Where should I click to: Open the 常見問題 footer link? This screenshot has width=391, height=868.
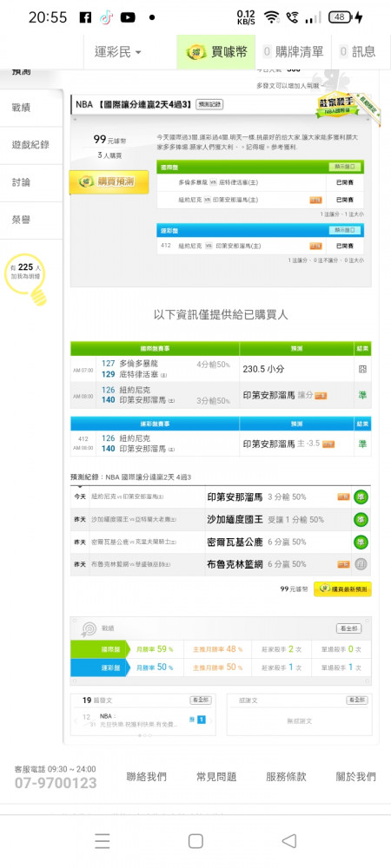pos(216,777)
